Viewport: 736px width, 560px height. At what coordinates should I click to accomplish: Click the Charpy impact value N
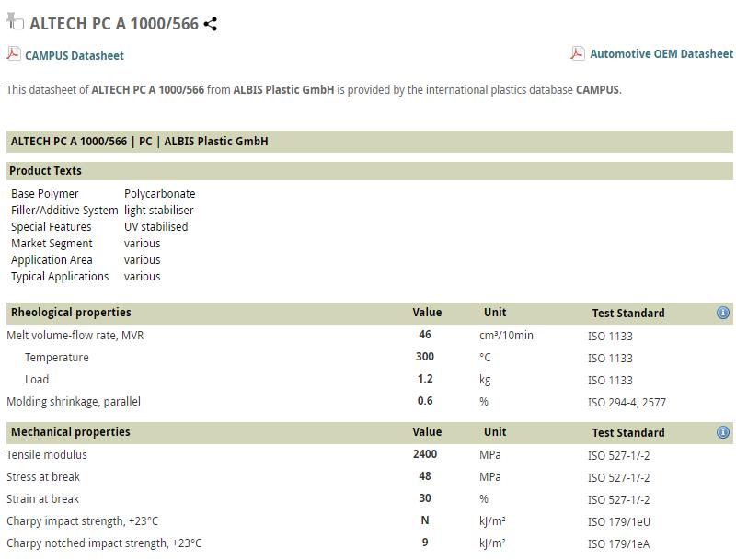pos(425,520)
